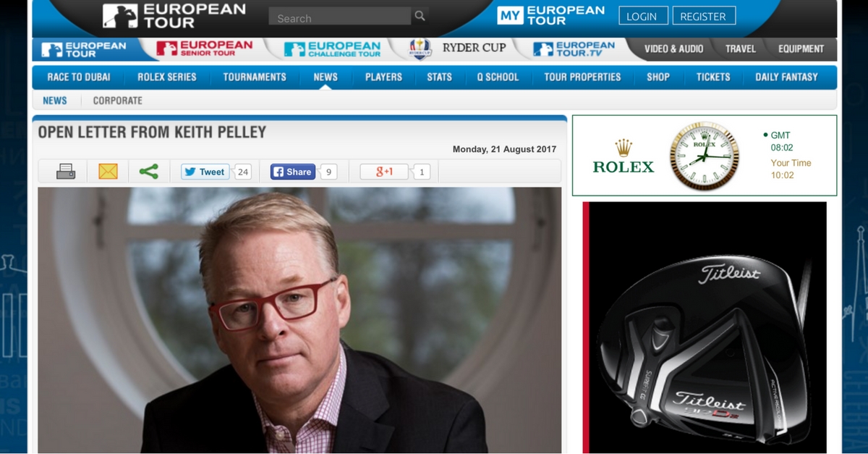Viewport: 868px width, 454px height.
Task: Click the search magnifier icon
Action: [420, 16]
